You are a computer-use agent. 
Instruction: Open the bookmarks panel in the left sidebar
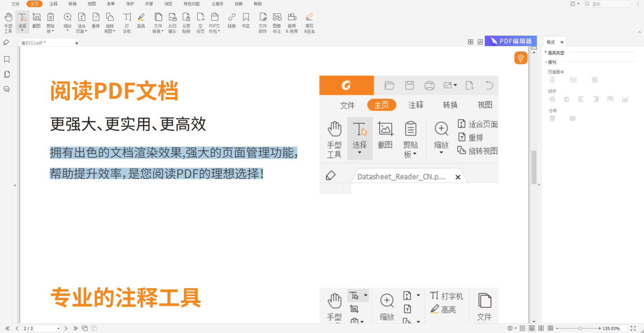pyautogui.click(x=6, y=59)
